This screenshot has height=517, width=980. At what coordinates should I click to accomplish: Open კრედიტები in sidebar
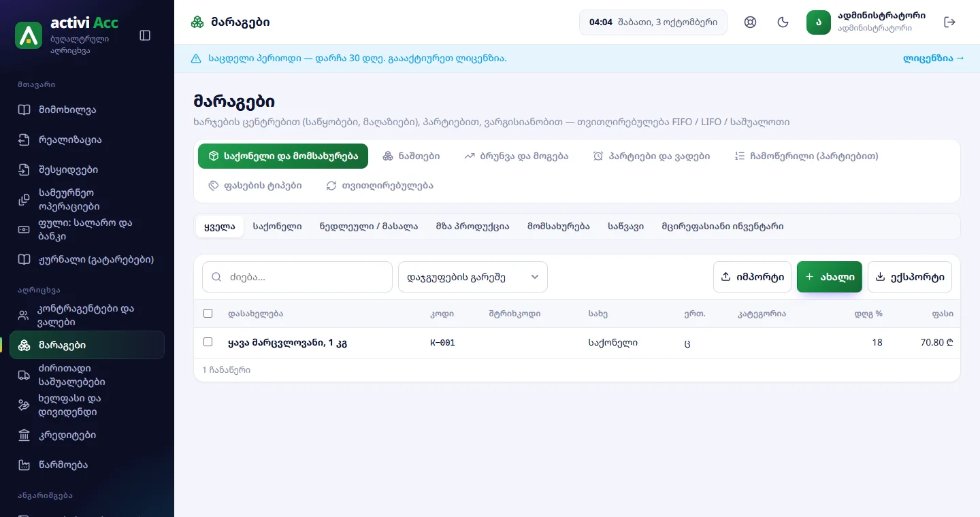coord(87,435)
